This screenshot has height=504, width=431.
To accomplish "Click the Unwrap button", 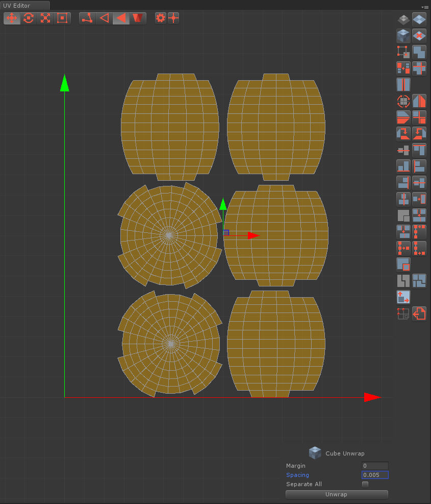I will (x=337, y=494).
